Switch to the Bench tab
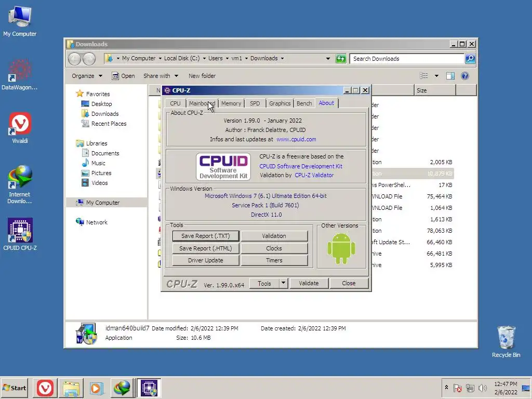The image size is (532, 399). [x=304, y=103]
